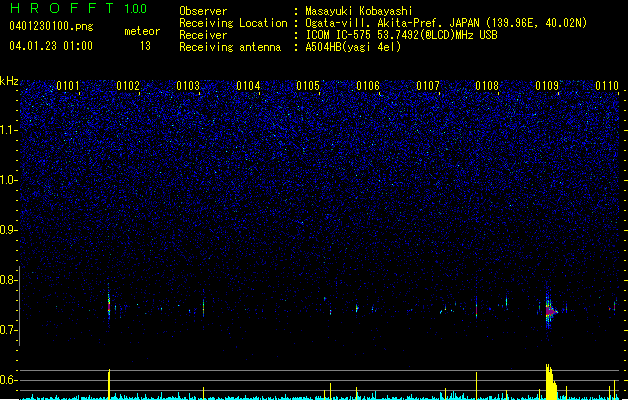Click the Observer label
629x400 pixels.
203,11
